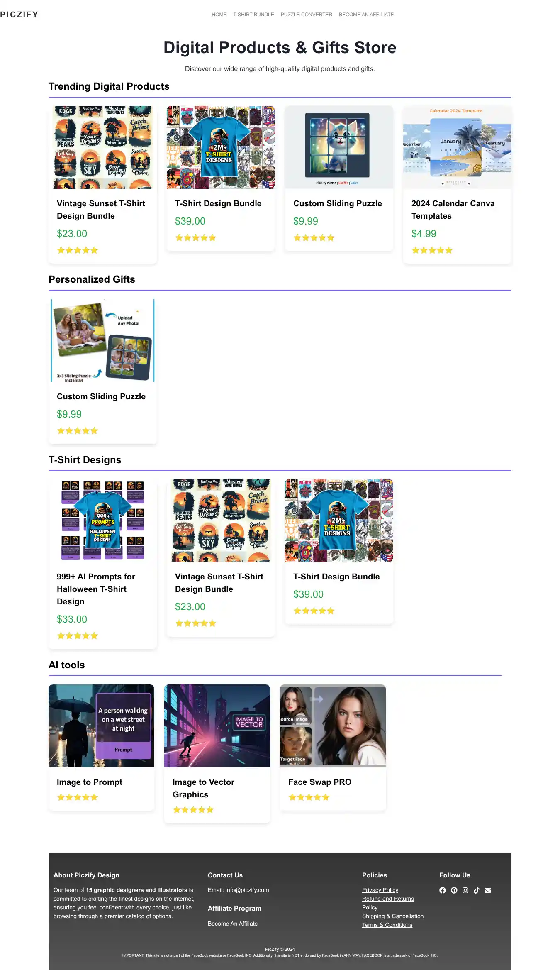Open the Instagram icon in the footer
Screen dimensions: 560x970
465,890
